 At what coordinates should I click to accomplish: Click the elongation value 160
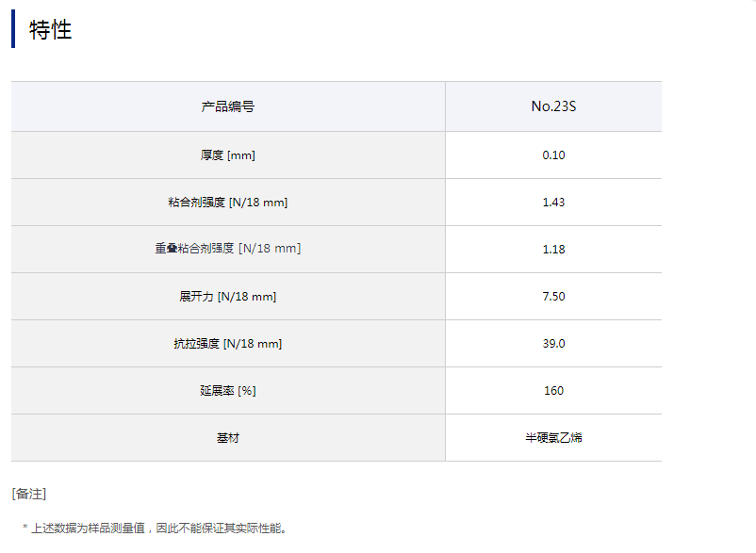coord(553,391)
